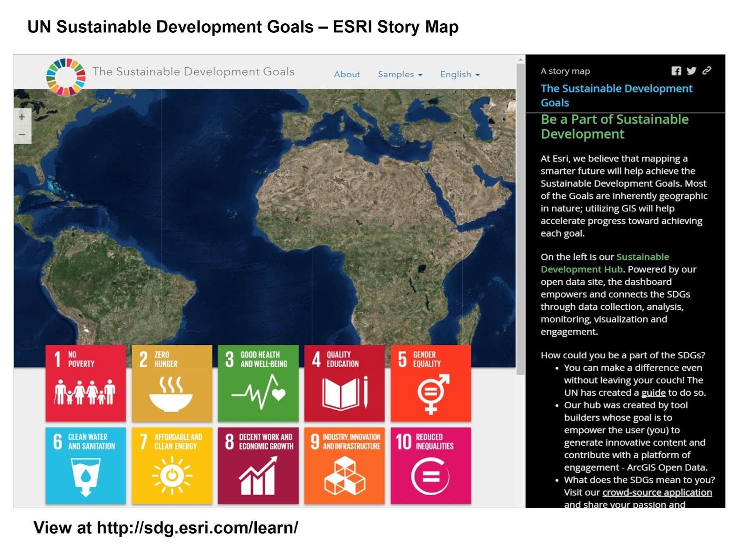The image size is (747, 560).
Task: Open the English language dropdown
Action: pos(459,74)
